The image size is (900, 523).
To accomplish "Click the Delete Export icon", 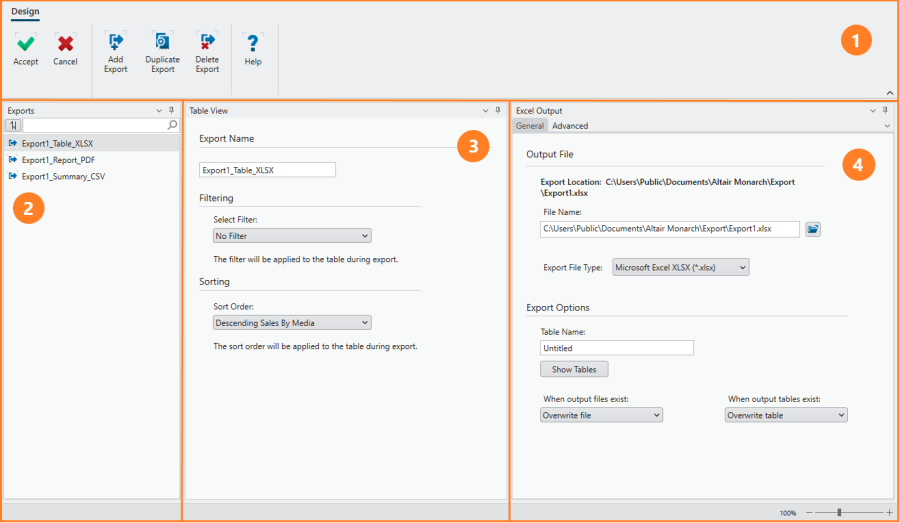I will point(207,41).
